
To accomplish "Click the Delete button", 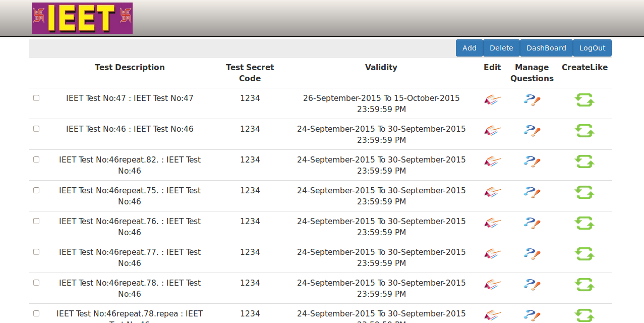I will pos(501,48).
